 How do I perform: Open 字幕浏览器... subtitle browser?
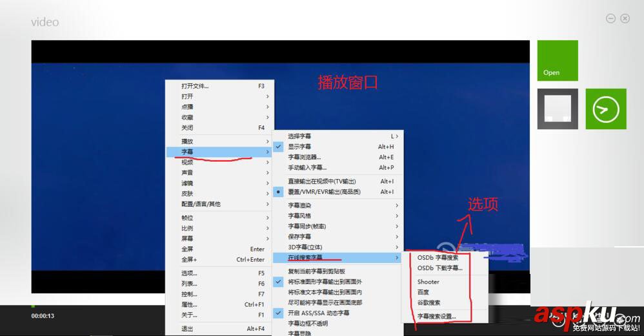[x=339, y=157]
